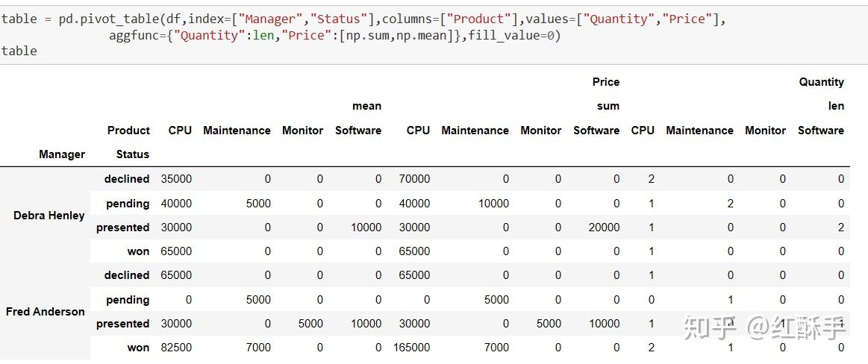This screenshot has width=868, height=364.
Task: Click Debra Henley presented mean Software value 10000
Action: tap(366, 228)
